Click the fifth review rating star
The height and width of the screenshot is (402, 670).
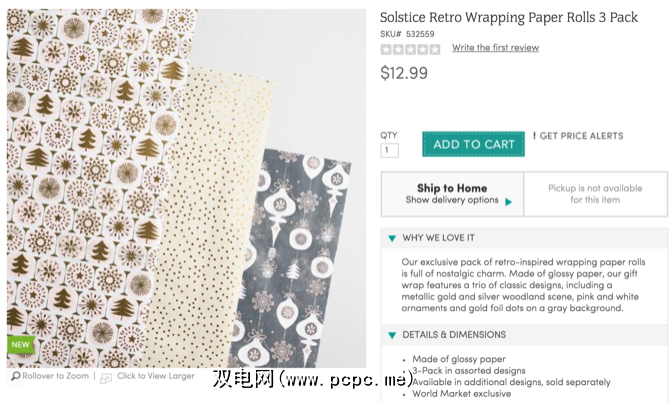[435, 49]
